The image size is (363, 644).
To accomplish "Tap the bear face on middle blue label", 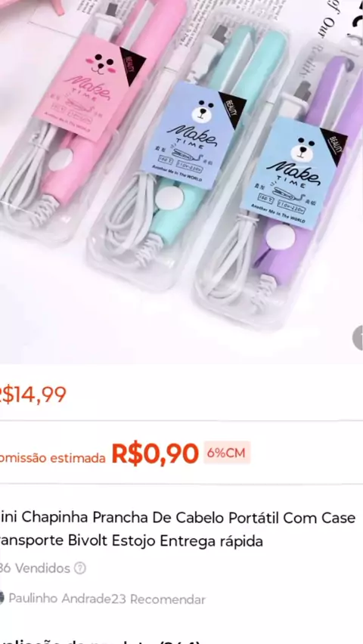I will [x=202, y=113].
